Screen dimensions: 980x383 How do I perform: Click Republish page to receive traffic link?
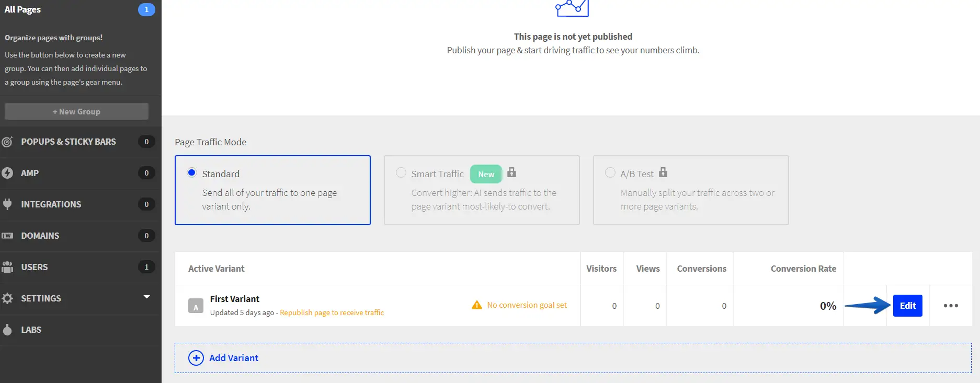click(x=332, y=312)
